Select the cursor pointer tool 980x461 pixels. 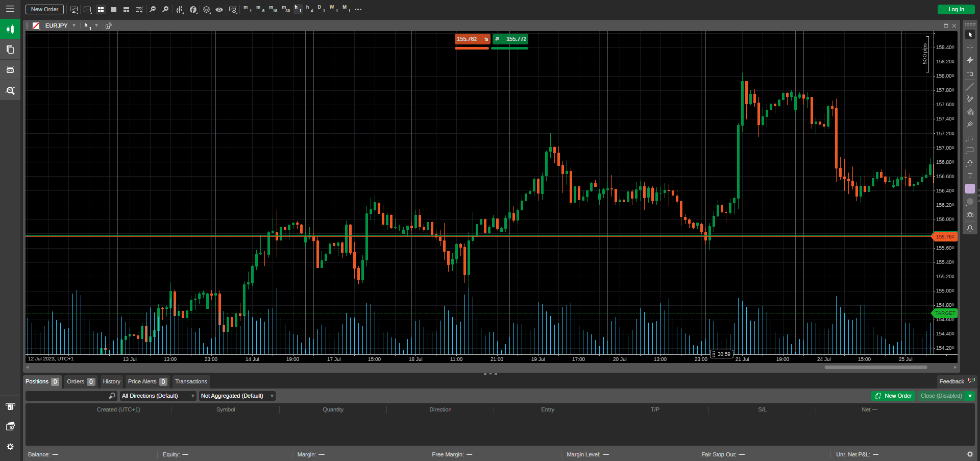970,35
